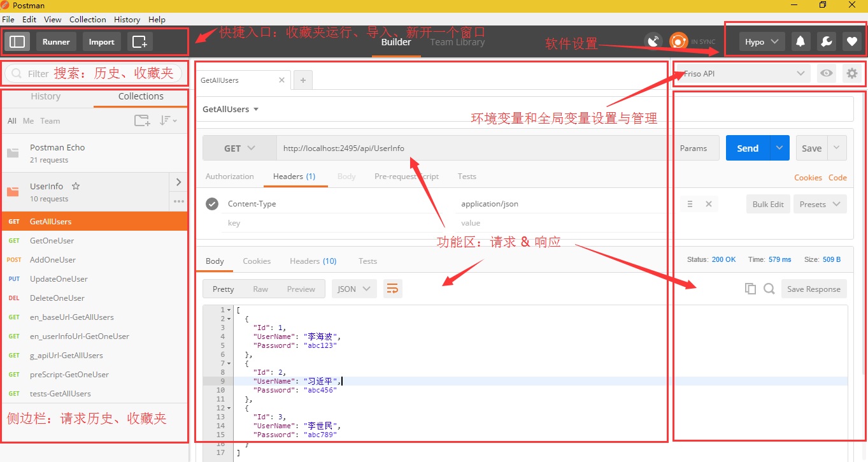Click the Runner button

tap(56, 42)
